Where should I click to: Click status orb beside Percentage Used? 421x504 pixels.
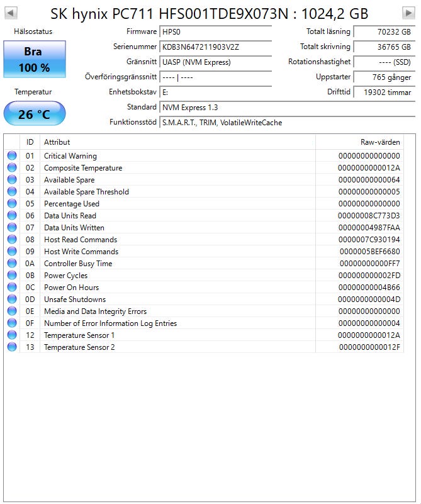[12, 203]
